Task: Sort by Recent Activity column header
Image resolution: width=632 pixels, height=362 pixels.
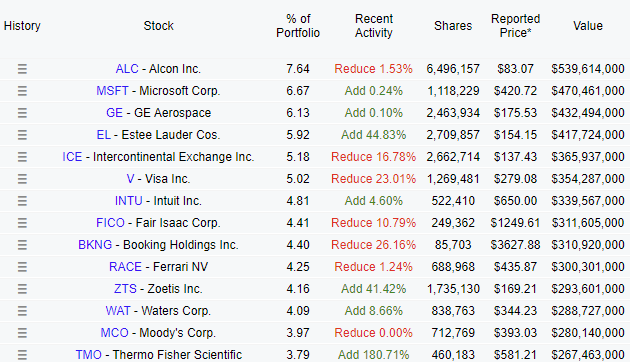Action: click(x=374, y=26)
